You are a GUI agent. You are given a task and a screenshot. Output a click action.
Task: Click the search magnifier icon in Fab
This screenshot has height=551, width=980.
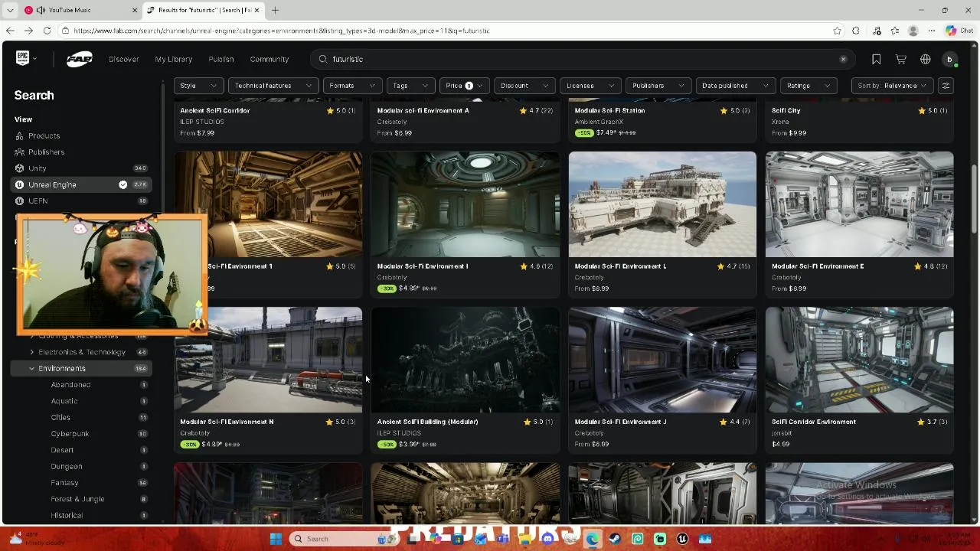pos(323,59)
